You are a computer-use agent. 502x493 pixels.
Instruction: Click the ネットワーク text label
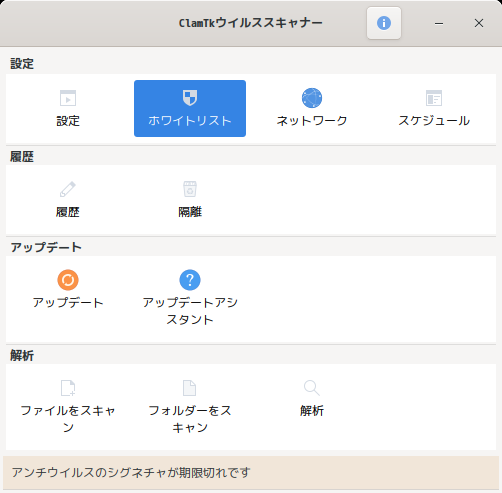click(312, 121)
